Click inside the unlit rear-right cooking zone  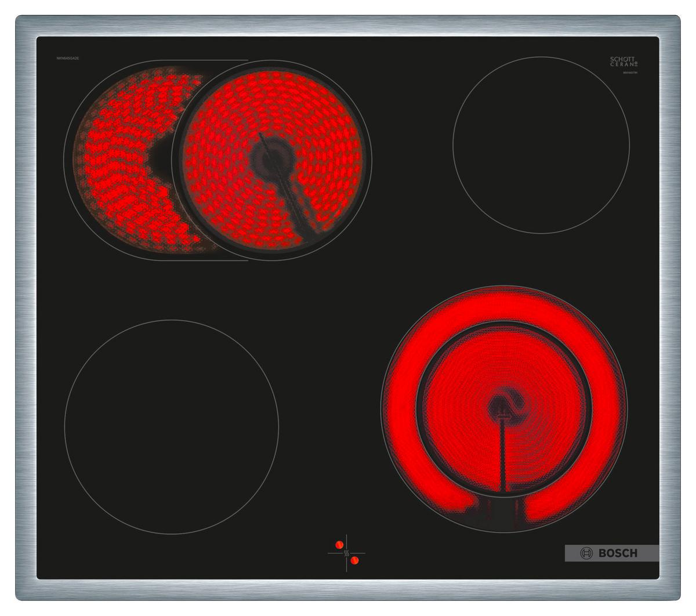[541, 145]
